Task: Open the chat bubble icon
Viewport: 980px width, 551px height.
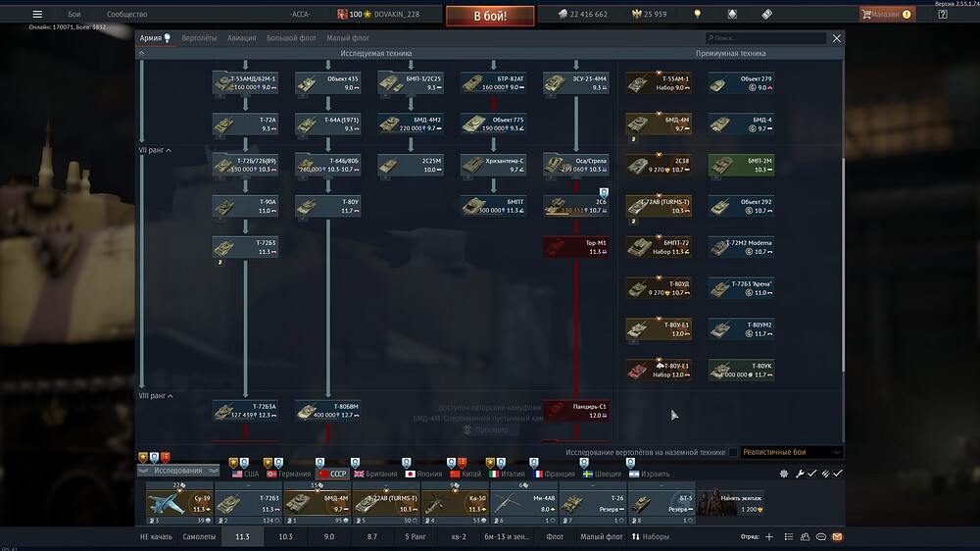Action: [821, 536]
